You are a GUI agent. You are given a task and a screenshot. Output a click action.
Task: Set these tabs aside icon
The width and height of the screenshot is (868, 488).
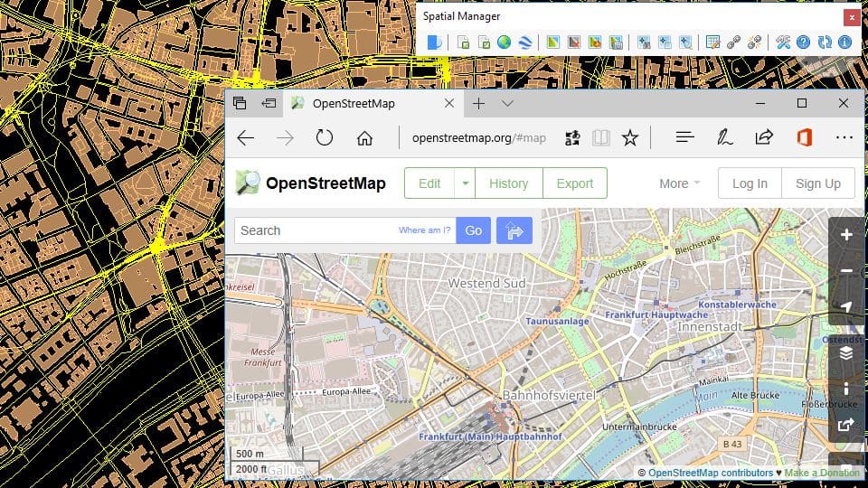point(269,103)
